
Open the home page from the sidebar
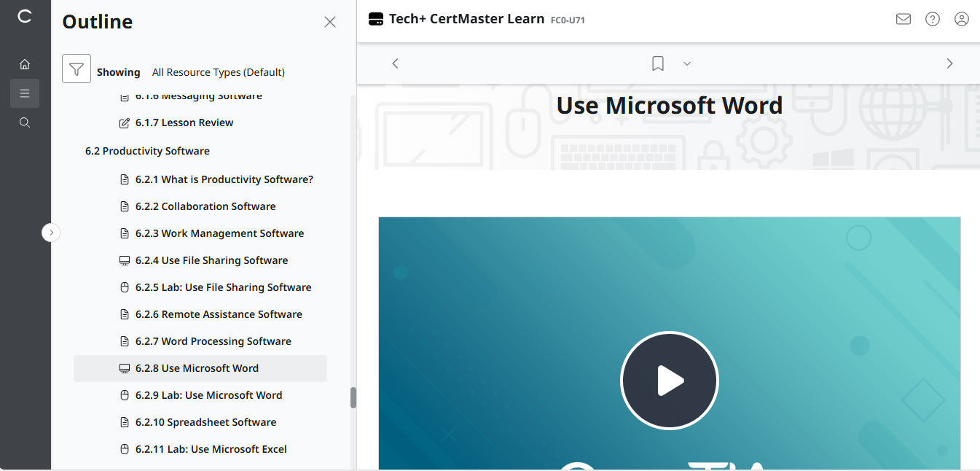point(24,63)
